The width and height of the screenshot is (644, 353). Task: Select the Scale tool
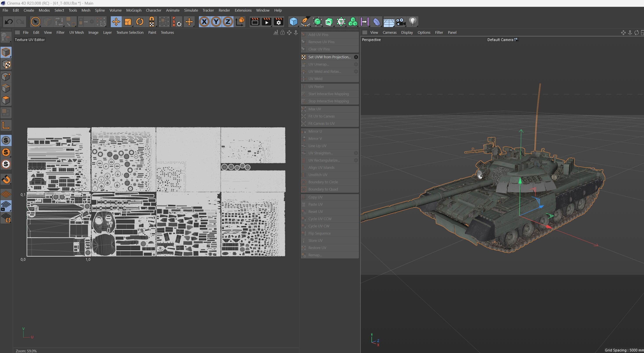(x=128, y=22)
